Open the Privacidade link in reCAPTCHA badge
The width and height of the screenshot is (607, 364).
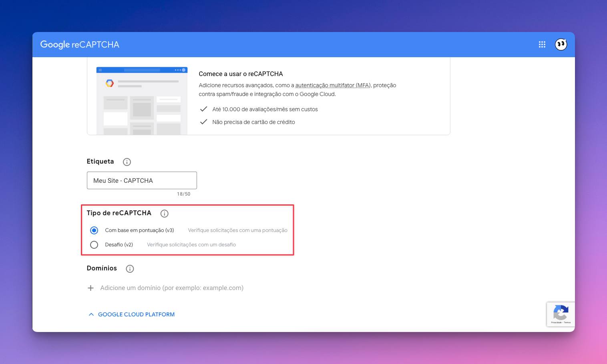(556, 322)
